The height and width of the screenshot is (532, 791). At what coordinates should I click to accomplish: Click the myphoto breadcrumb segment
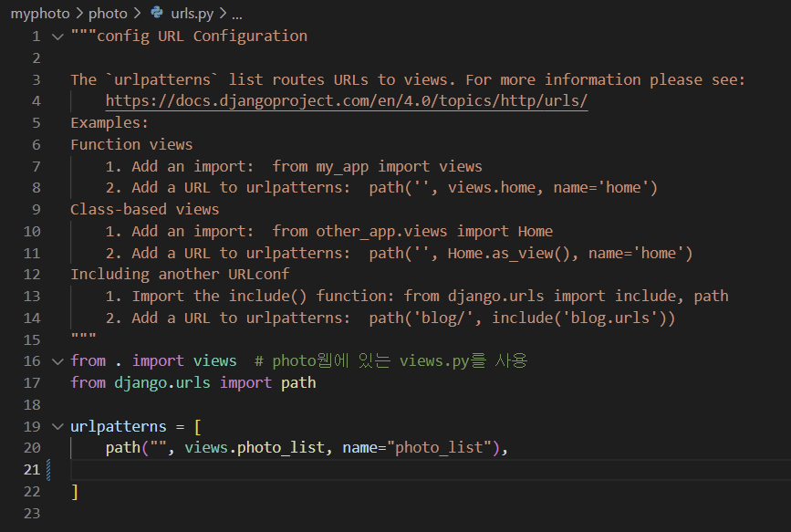tap(40, 14)
